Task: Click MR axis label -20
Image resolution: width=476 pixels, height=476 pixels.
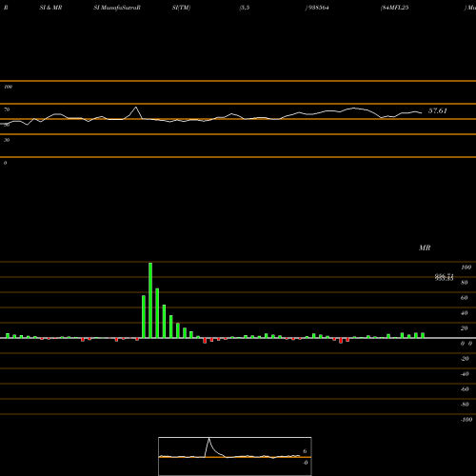Action: click(465, 359)
